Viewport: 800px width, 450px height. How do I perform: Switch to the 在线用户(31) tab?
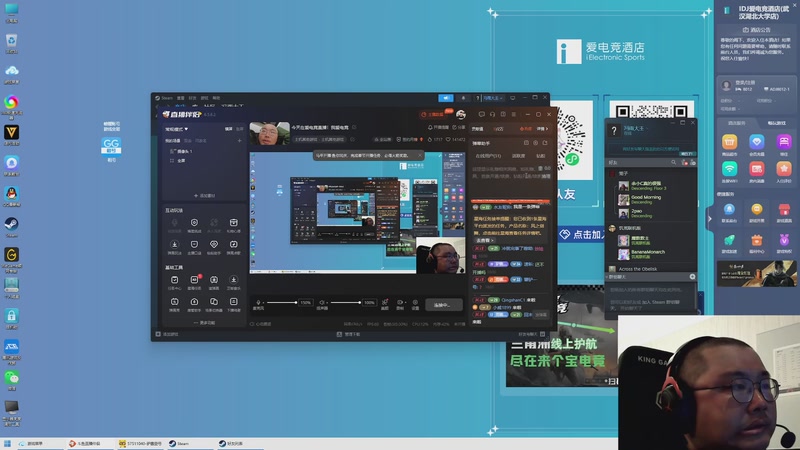tap(488, 156)
